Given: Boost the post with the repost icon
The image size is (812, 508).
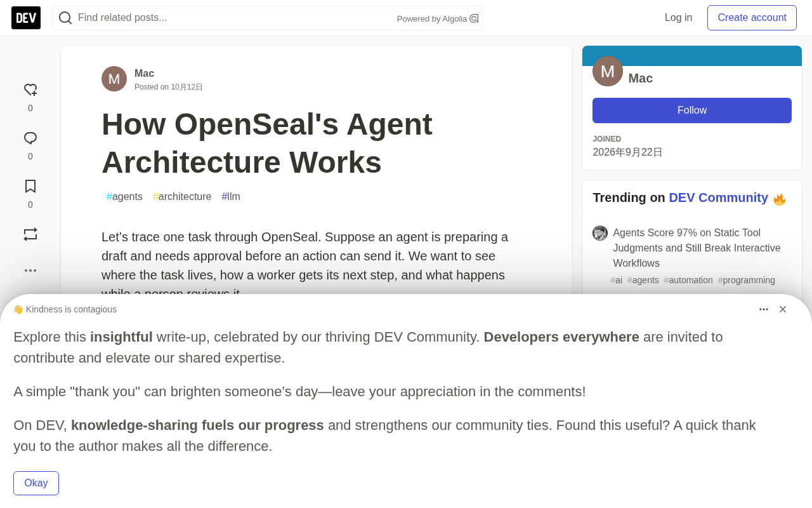Looking at the screenshot, I should pyautogui.click(x=30, y=234).
